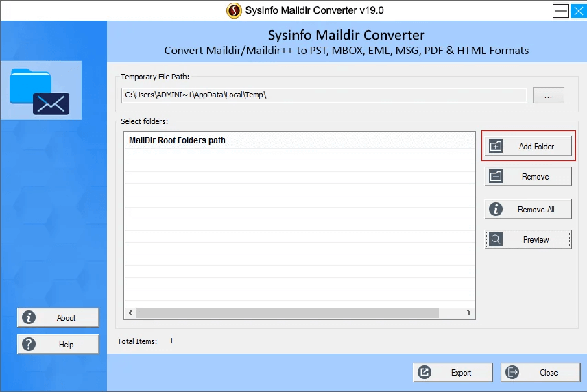The width and height of the screenshot is (587, 392).
Task: Click the SysInfo logo in title bar
Action: (x=234, y=10)
